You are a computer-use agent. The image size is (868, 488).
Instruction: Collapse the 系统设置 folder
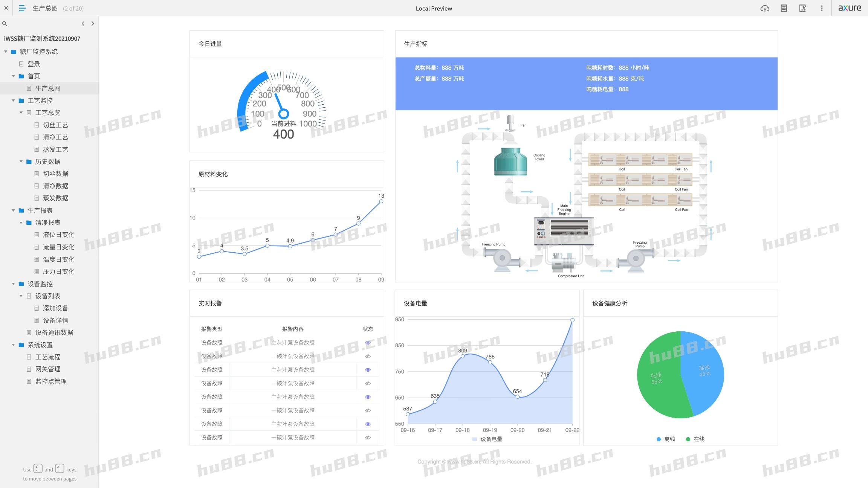coord(13,345)
